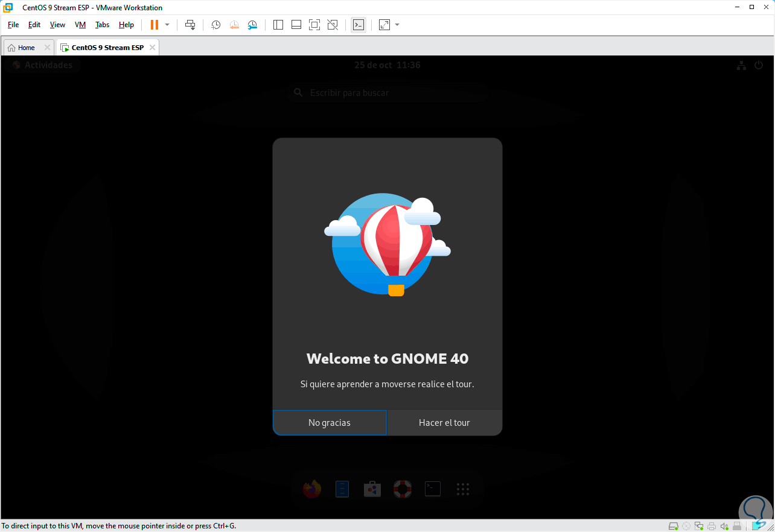
Task: Open the Software store icon in the dock
Action: pos(372,489)
